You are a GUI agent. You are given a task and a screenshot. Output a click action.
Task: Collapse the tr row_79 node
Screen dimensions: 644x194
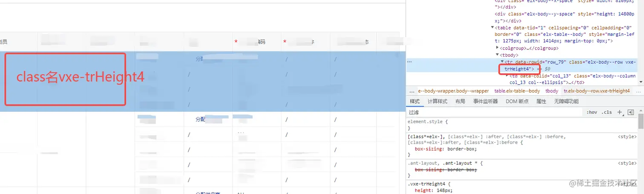pyautogui.click(x=502, y=62)
